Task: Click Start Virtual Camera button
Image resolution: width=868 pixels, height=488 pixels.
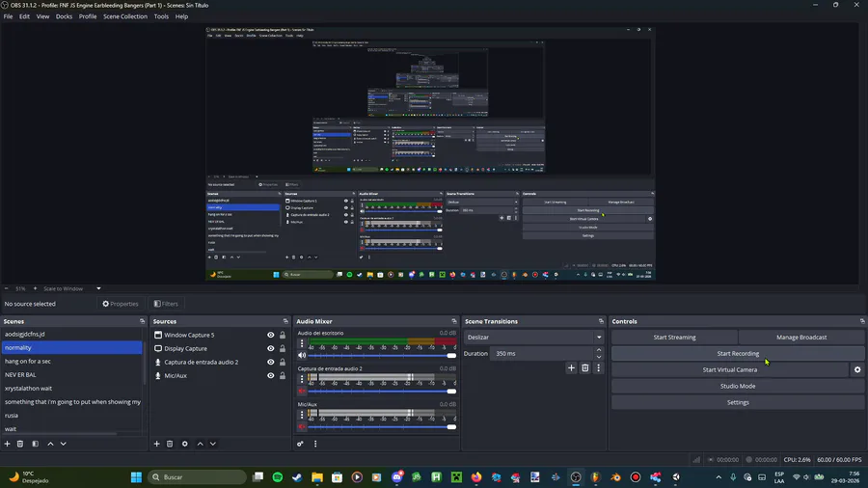Action: (730, 369)
